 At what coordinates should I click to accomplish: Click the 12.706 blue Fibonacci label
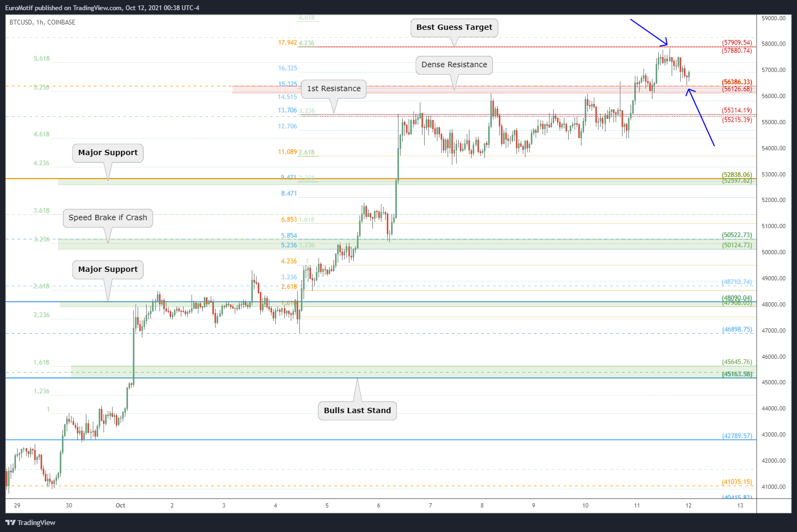point(288,126)
